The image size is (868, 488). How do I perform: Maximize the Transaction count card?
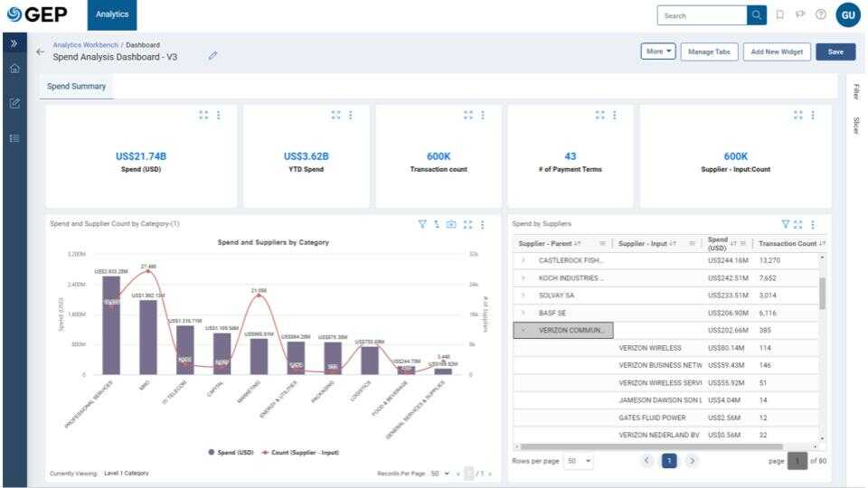pyautogui.click(x=468, y=115)
